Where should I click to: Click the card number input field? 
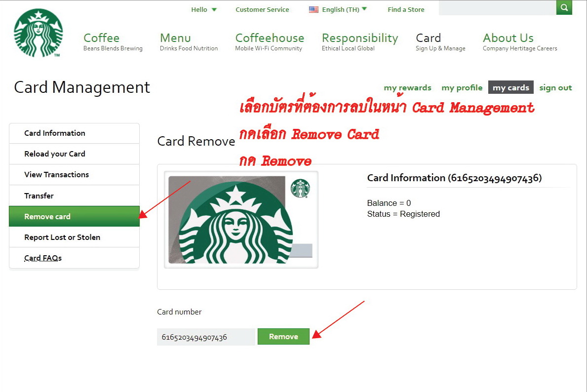206,336
